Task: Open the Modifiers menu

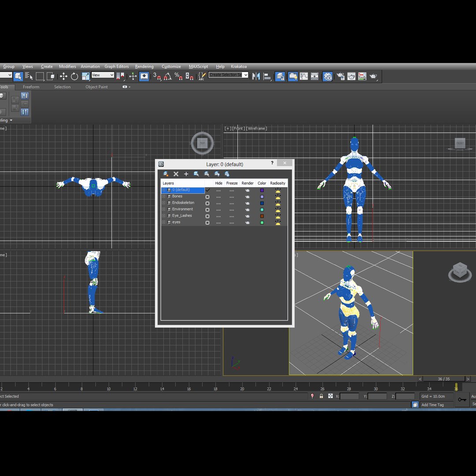Action: point(67,67)
